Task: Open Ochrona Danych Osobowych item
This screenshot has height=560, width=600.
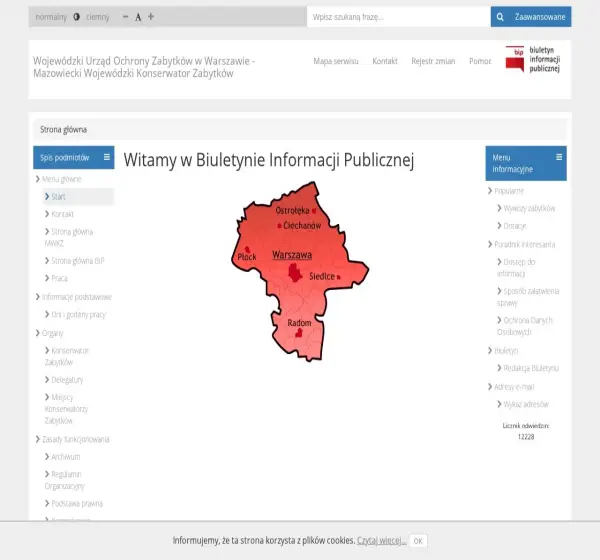Action: [x=525, y=326]
